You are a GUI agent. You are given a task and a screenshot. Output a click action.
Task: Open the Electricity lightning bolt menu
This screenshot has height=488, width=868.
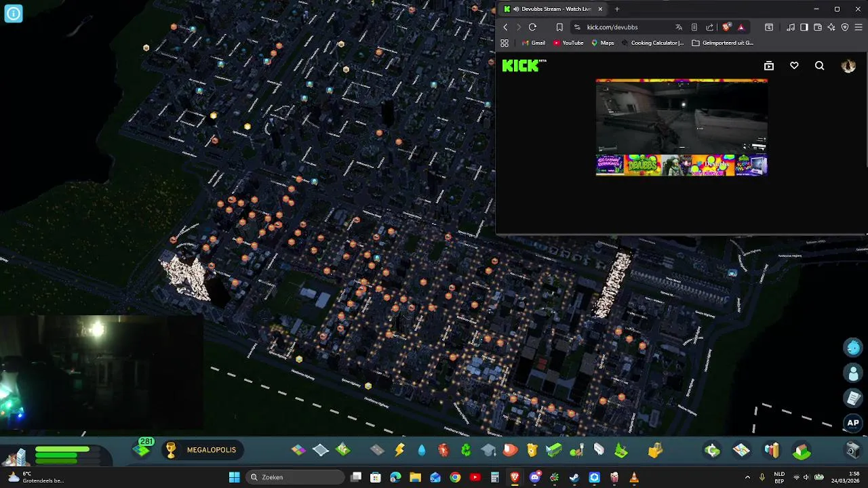click(x=399, y=450)
